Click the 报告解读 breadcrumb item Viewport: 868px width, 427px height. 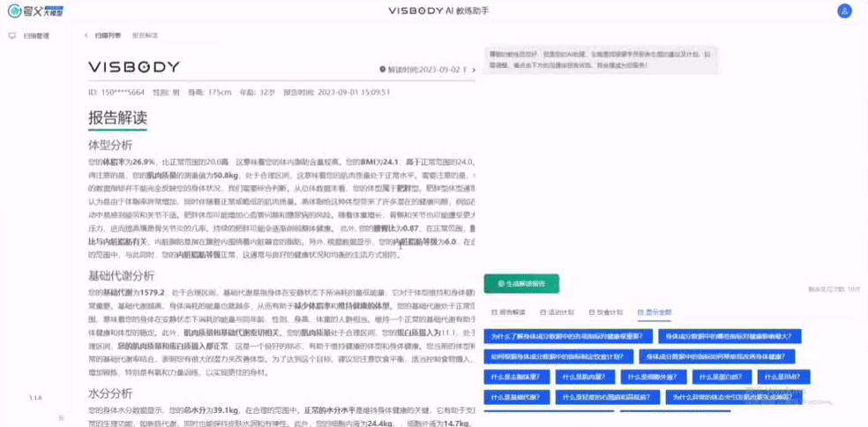click(145, 36)
